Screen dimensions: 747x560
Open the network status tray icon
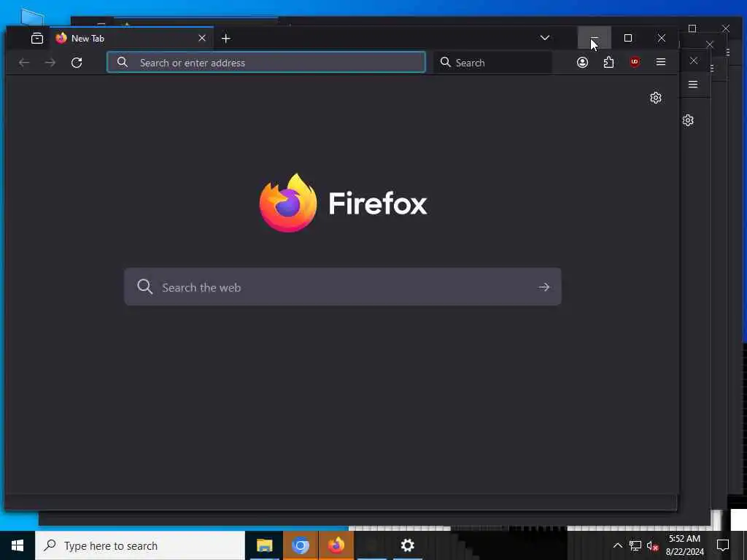coord(635,545)
